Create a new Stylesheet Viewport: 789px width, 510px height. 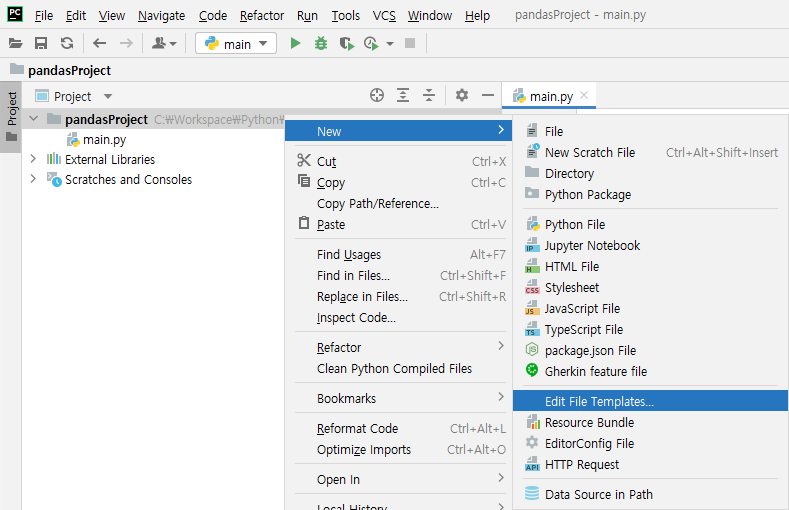coord(651,288)
